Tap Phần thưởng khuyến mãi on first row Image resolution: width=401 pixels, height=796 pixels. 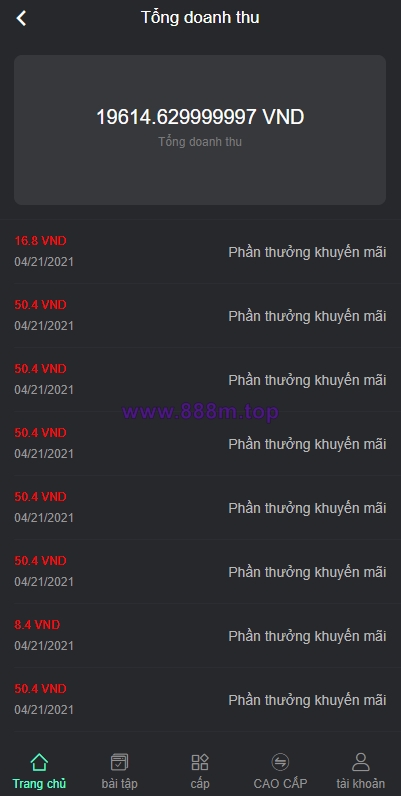click(x=307, y=252)
